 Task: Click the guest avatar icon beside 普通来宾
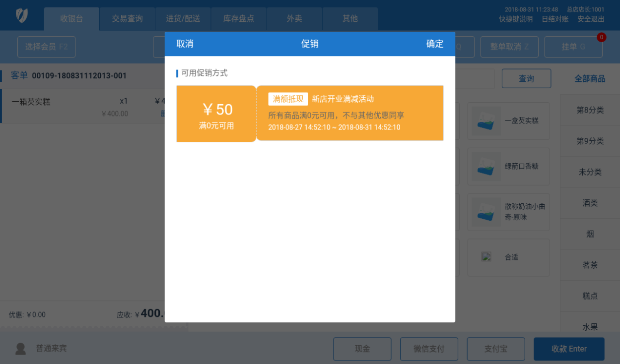coord(20,349)
